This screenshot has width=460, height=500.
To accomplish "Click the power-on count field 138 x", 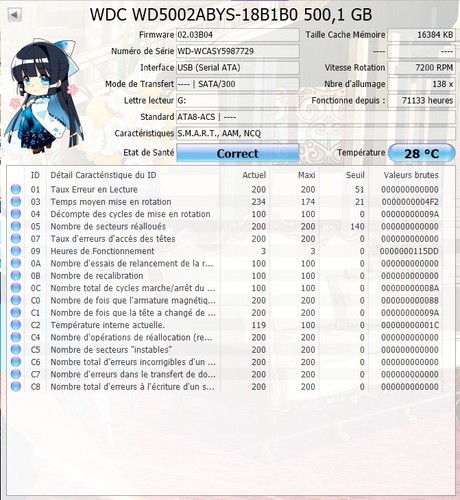I will point(421,84).
